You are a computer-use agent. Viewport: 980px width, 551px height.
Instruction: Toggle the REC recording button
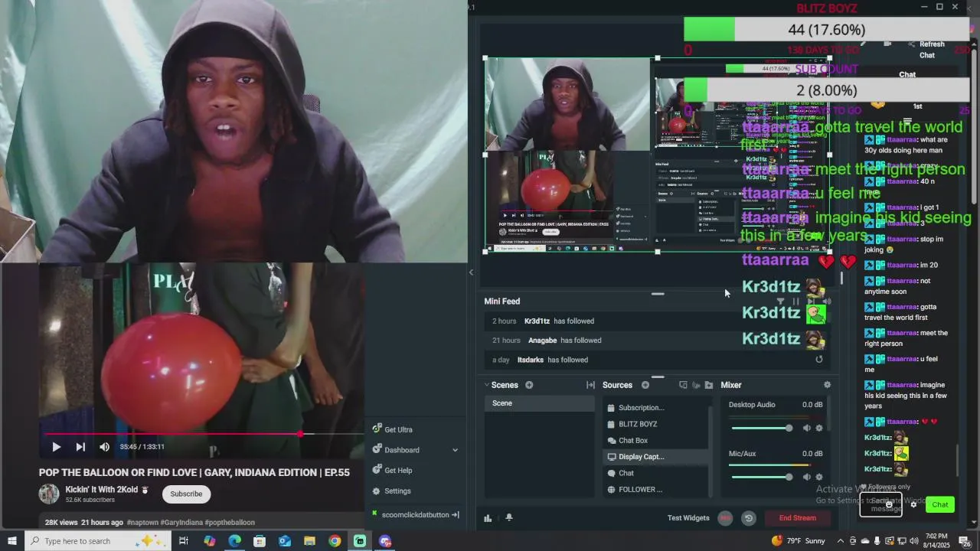pyautogui.click(x=725, y=518)
